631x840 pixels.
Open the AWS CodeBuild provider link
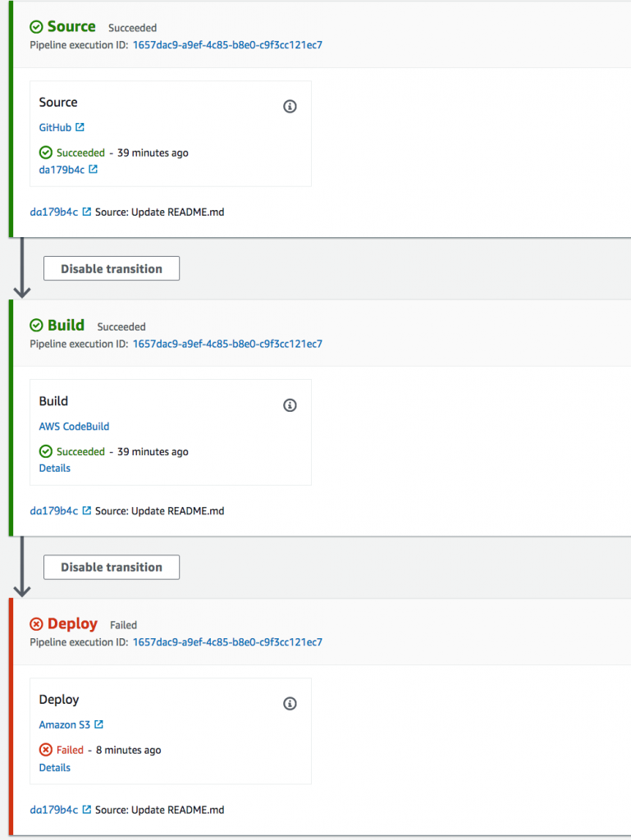74,426
